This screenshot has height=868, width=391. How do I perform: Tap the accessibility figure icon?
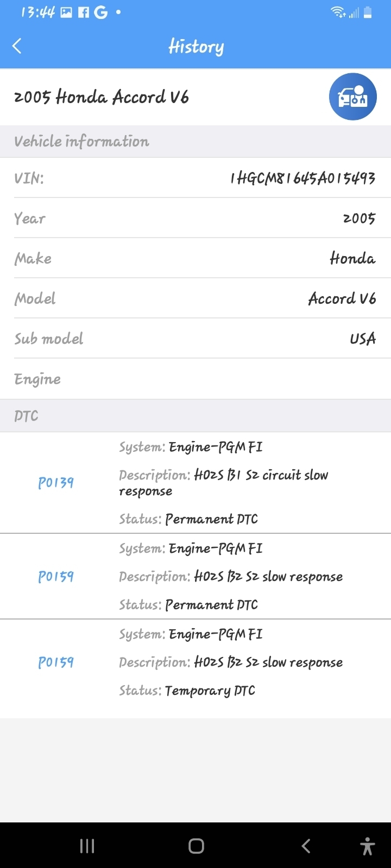tap(368, 846)
